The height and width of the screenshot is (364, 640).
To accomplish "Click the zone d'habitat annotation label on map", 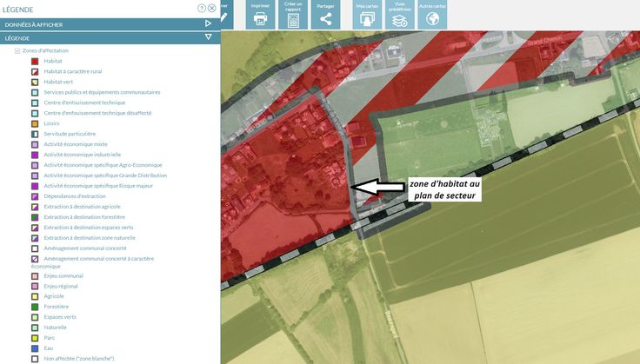I will pos(443,190).
